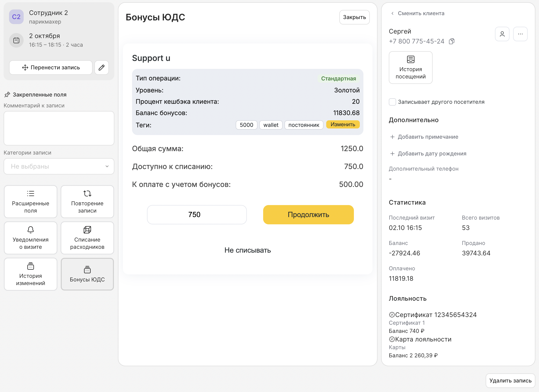Click the wallet tag chip
Screen dimensions: 539x392
click(271, 125)
